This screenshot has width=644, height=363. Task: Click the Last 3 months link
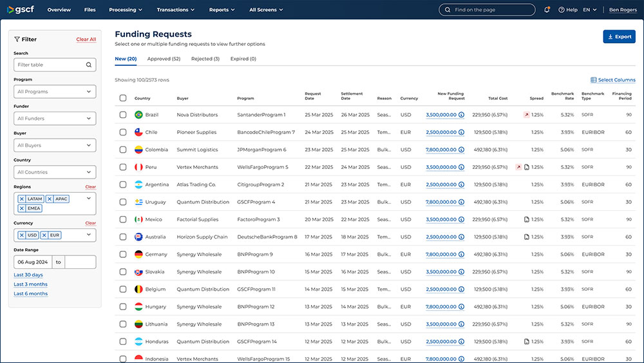[x=31, y=284]
